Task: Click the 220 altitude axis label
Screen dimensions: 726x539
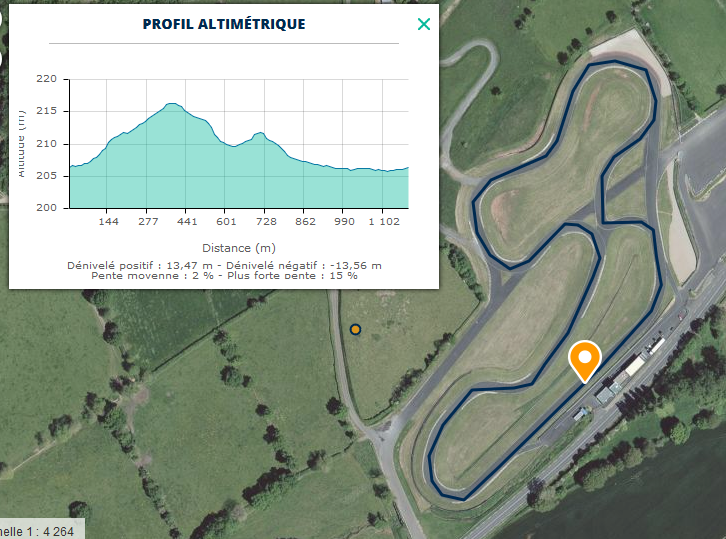Action: click(47, 79)
